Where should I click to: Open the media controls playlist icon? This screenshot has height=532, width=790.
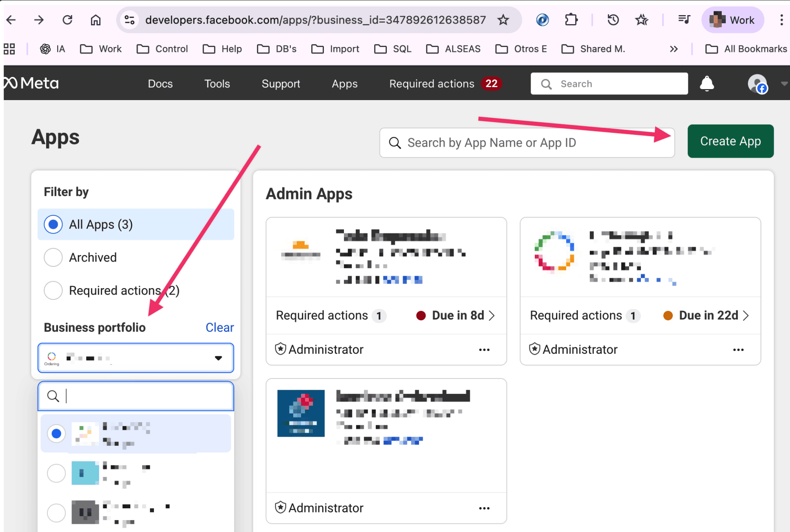[684, 20]
